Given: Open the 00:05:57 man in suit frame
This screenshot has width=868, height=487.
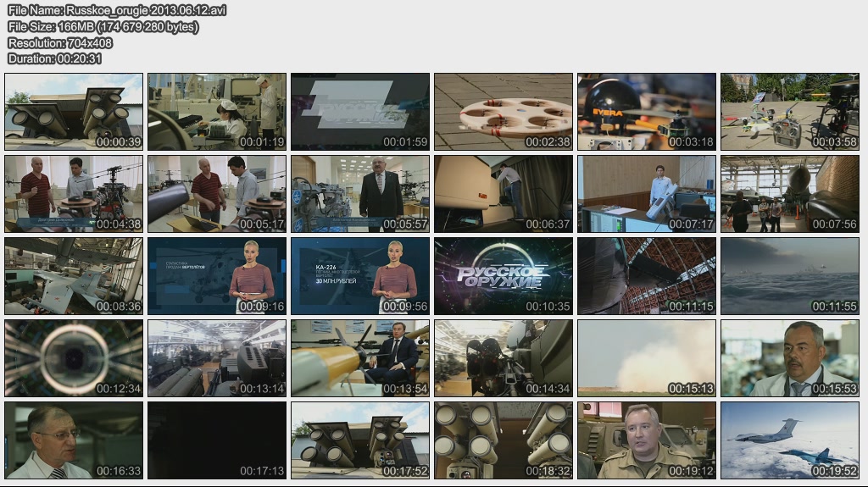Looking at the screenshot, I should click(360, 194).
